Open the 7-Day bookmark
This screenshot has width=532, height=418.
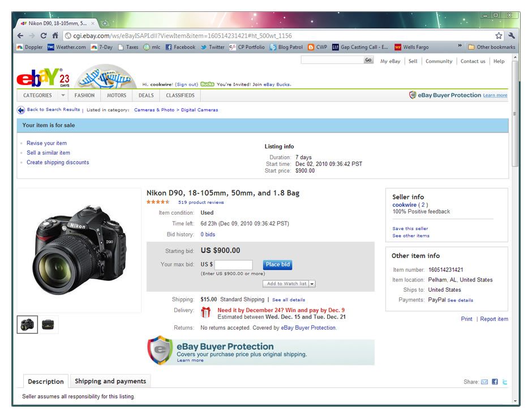(x=101, y=47)
